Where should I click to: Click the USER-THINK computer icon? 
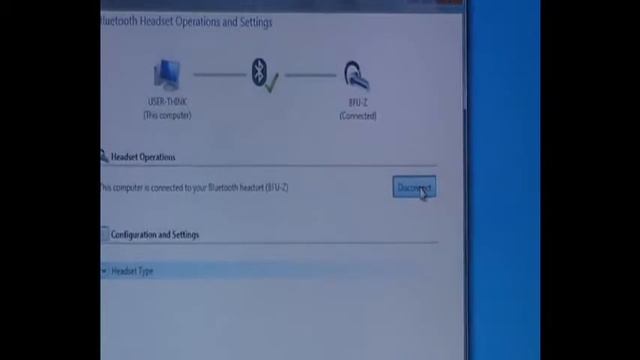point(167,75)
